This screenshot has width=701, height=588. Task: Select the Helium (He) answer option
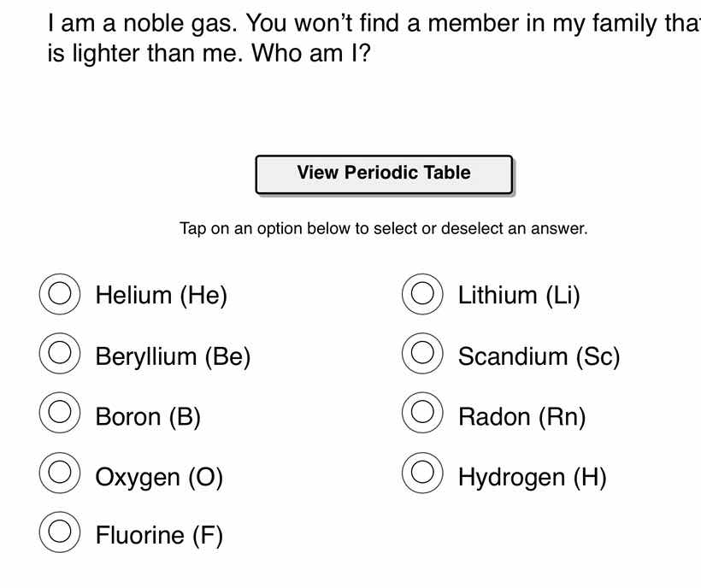tap(60, 295)
